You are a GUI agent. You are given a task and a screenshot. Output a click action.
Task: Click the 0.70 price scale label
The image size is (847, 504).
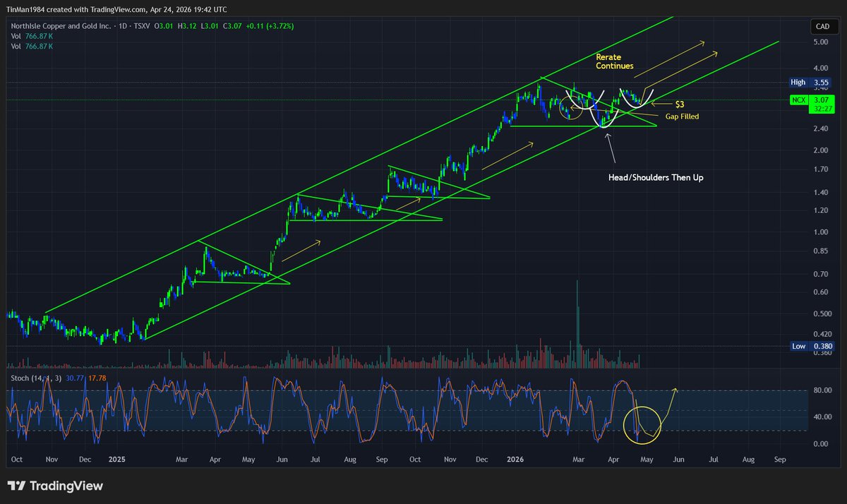click(819, 273)
